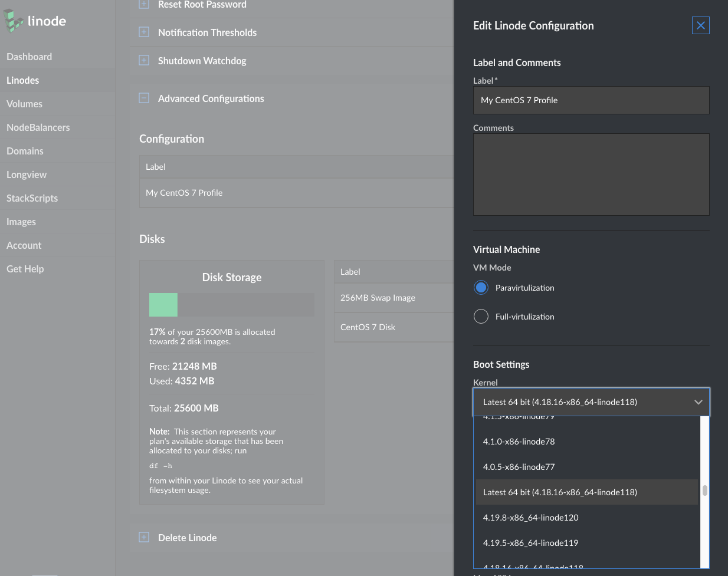Click the Configuration table Label header
This screenshot has width=728, height=576.
[156, 167]
